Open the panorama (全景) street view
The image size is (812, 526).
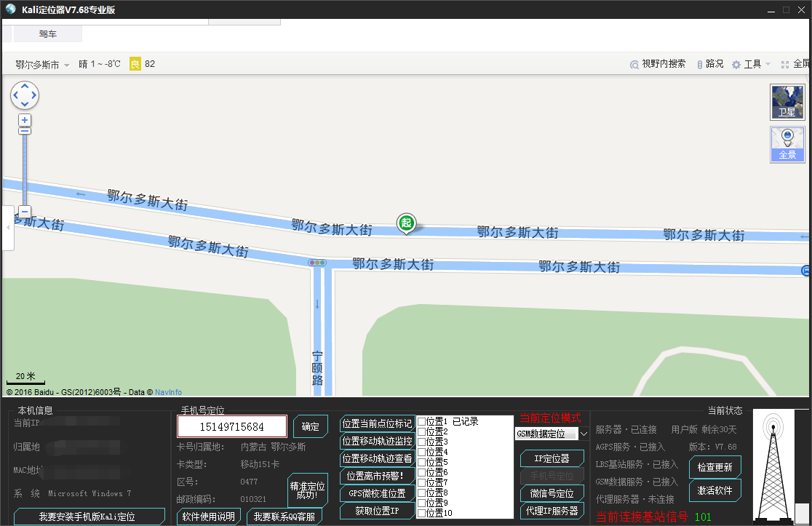click(787, 145)
